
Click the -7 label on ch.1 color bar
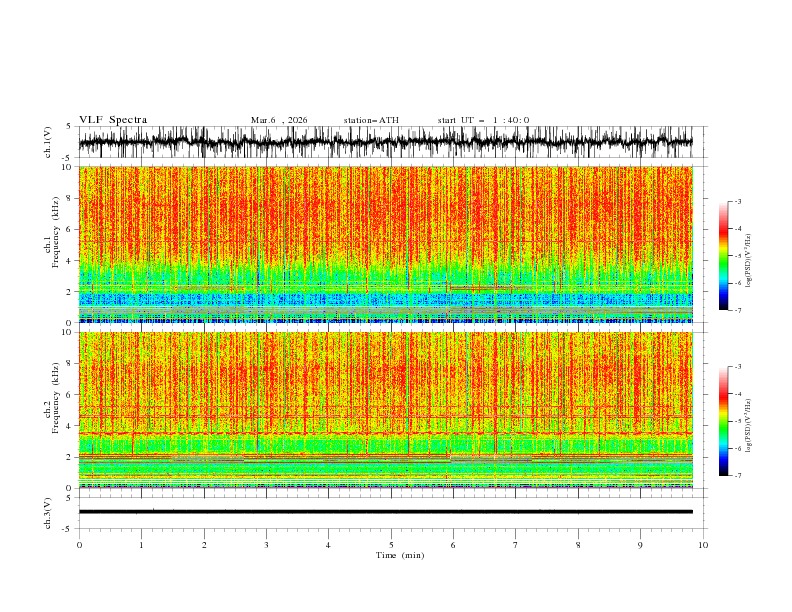click(x=738, y=310)
